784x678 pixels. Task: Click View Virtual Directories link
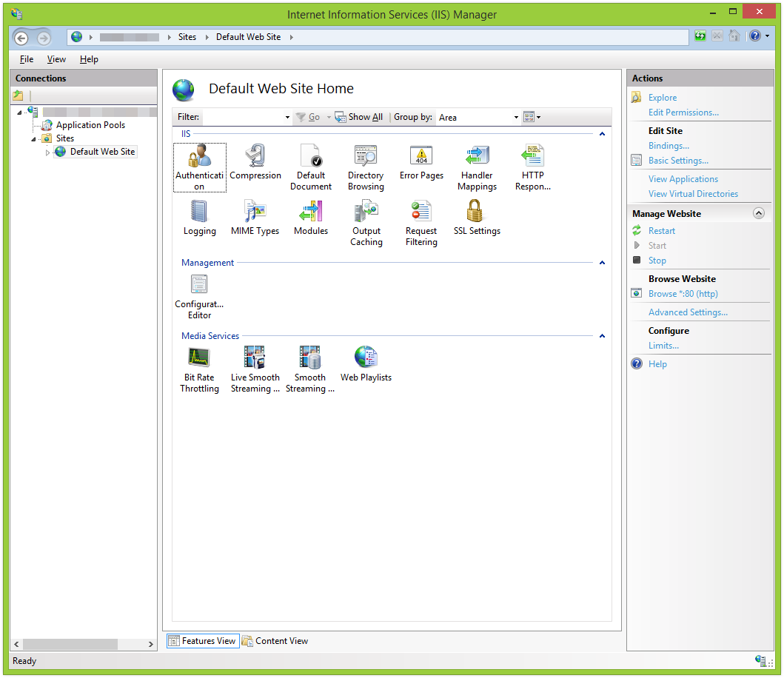tap(693, 194)
